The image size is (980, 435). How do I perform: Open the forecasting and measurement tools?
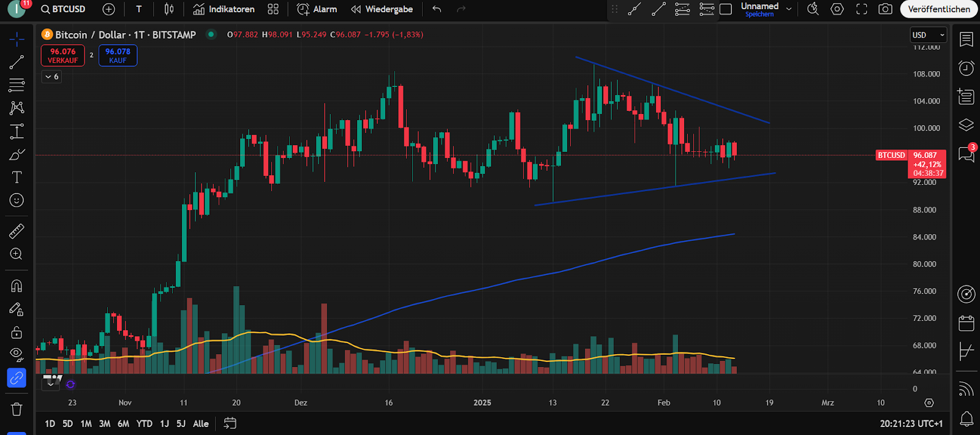[17, 131]
